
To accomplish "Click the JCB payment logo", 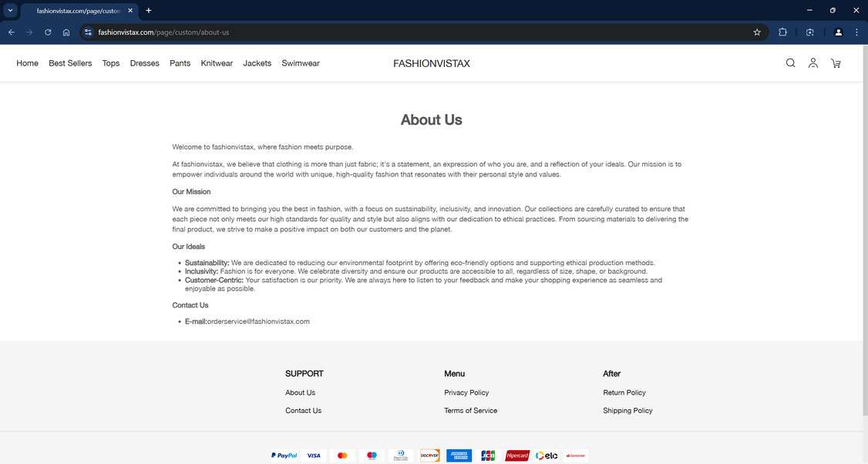I will pos(488,456).
